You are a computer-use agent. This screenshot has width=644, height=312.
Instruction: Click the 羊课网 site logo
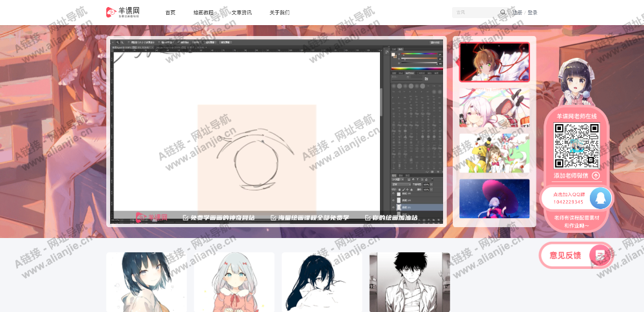point(122,12)
